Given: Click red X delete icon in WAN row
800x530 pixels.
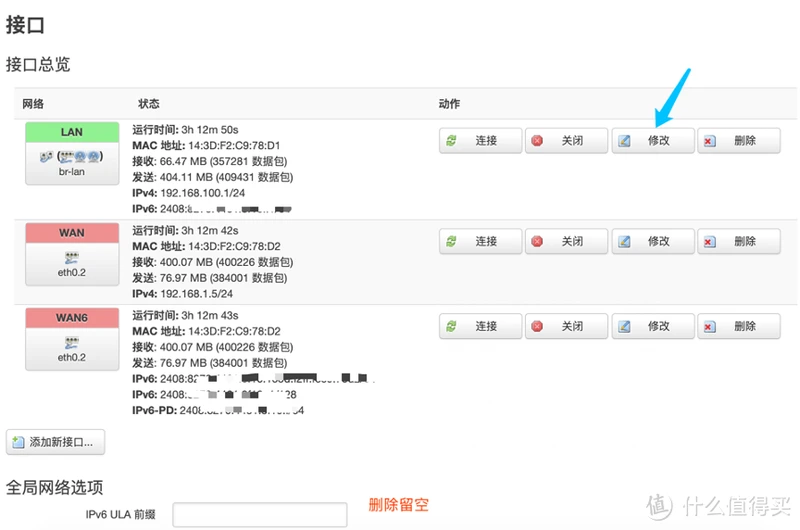Looking at the screenshot, I should 710,242.
